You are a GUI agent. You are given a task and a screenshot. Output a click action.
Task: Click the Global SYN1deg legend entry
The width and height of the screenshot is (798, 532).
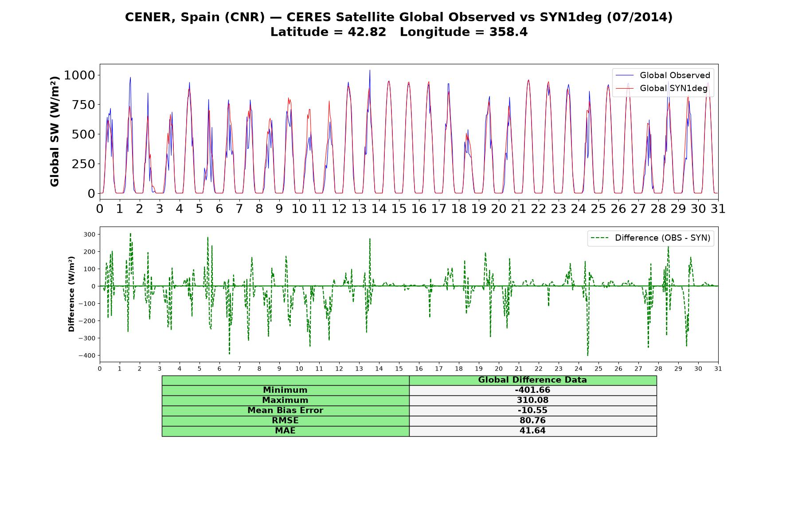click(x=662, y=88)
